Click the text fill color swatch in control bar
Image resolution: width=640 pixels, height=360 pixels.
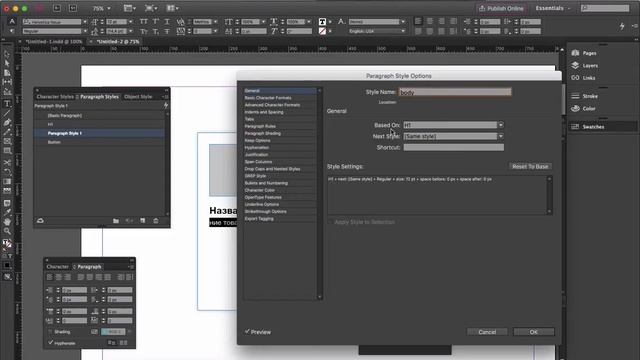322,22
